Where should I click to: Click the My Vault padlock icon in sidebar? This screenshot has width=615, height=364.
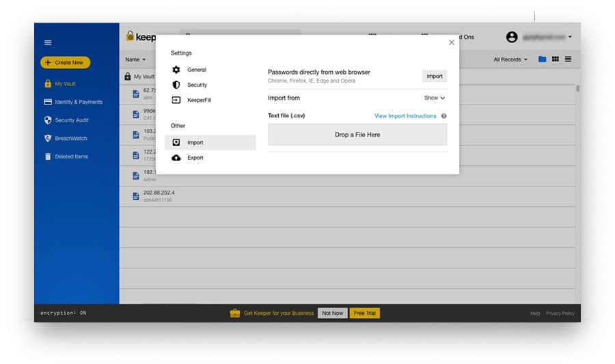click(48, 83)
